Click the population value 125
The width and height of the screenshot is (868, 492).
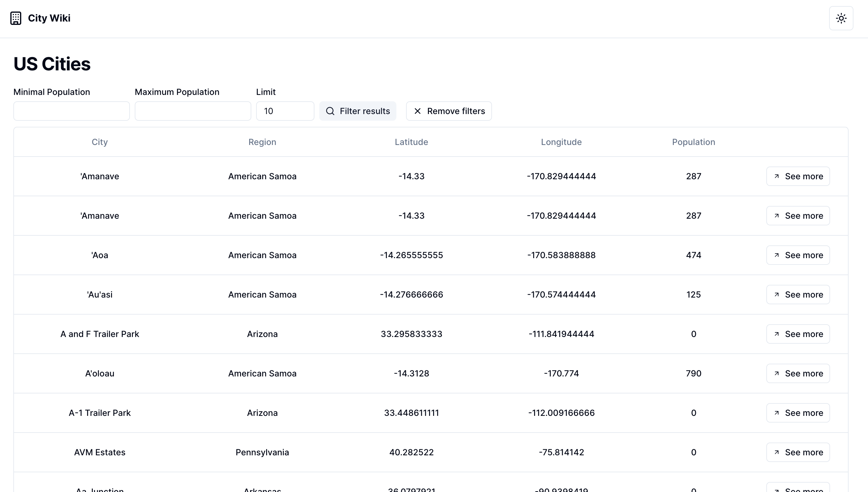coord(693,295)
